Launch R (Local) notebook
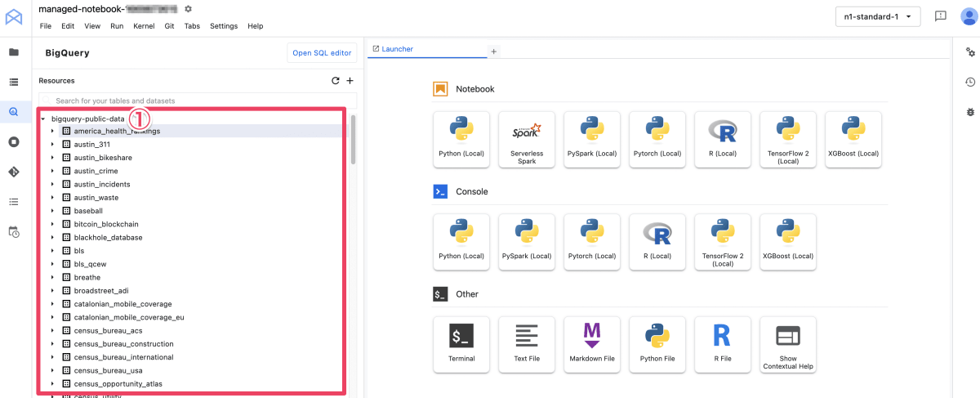 (x=723, y=140)
